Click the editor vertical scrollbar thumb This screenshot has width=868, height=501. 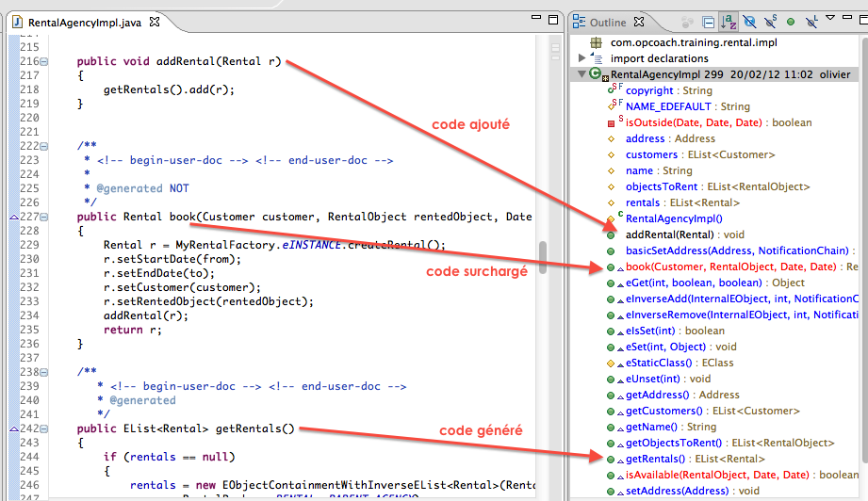pos(543,257)
